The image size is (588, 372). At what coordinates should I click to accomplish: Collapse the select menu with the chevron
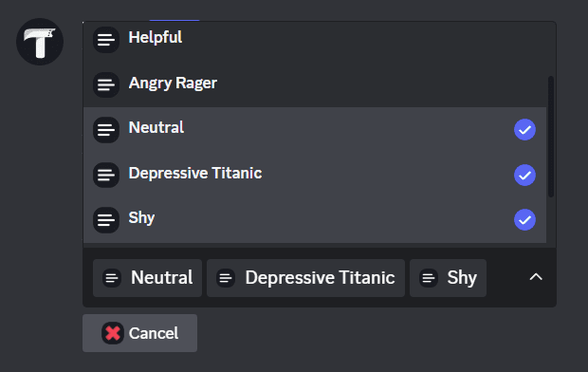click(x=536, y=277)
